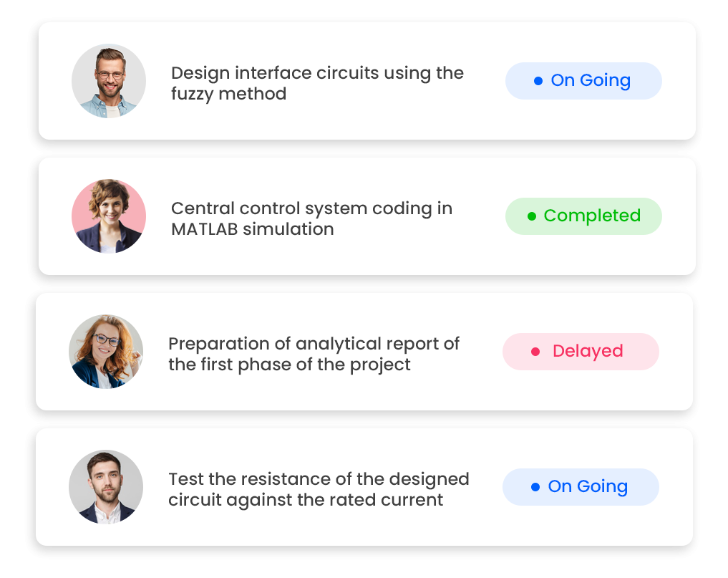Click the On Going badge for the resistance test task
728x578 pixels.
(x=581, y=487)
